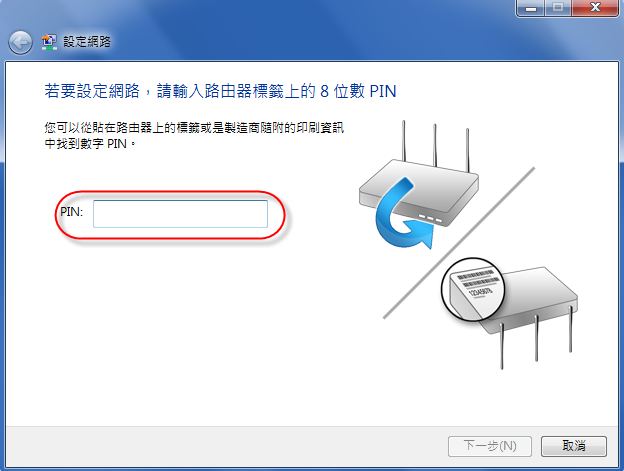This screenshot has width=624, height=471.
Task: Click the diagonal gray divider line
Action: tap(458, 243)
